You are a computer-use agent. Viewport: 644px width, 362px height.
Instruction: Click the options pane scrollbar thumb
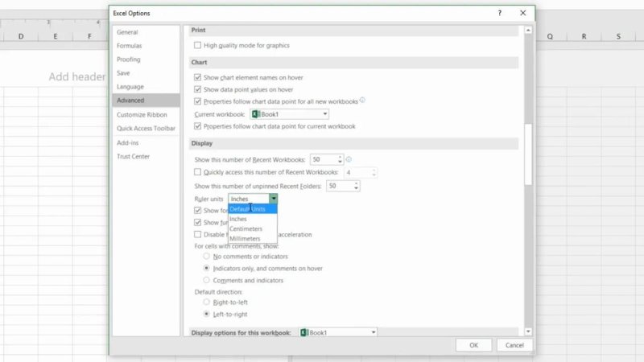(x=528, y=154)
